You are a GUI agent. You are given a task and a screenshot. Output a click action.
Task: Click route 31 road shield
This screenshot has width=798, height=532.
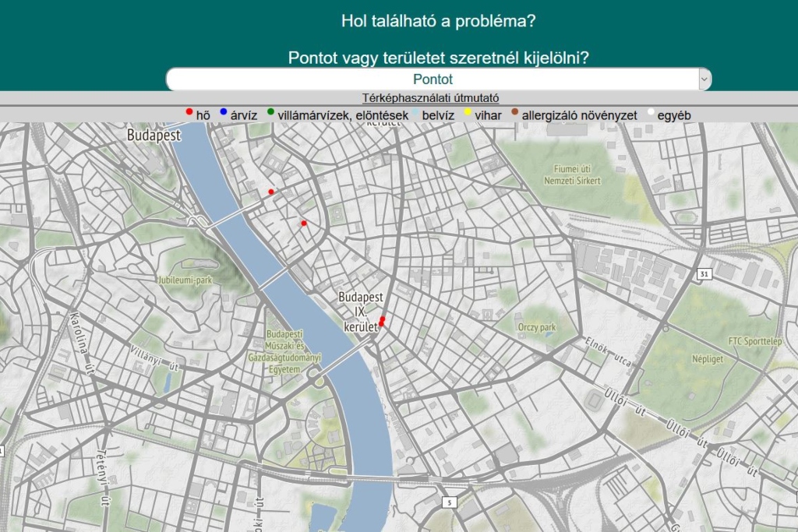coord(704,273)
